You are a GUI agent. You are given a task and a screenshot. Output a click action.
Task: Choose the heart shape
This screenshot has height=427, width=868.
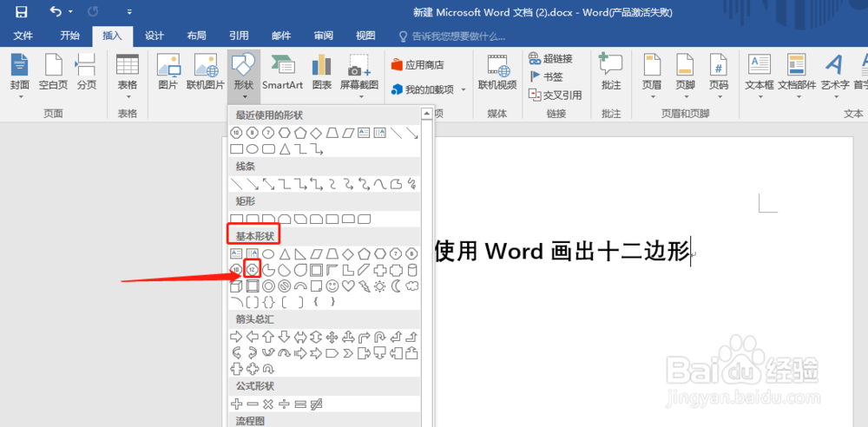coord(348,286)
